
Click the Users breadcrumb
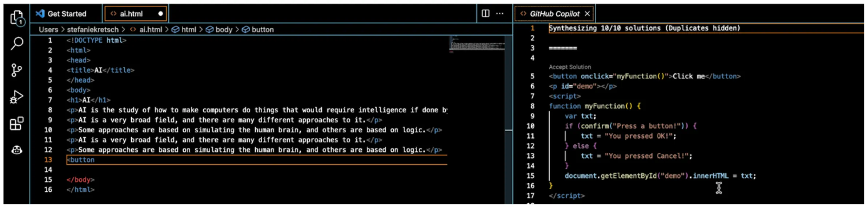tap(48, 29)
